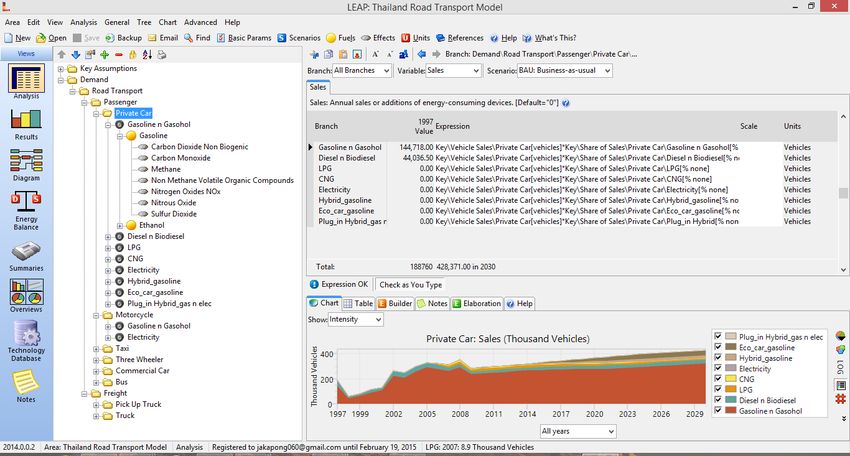850x456 pixels.
Task: Print the tree using printer icon
Action: click(x=162, y=55)
